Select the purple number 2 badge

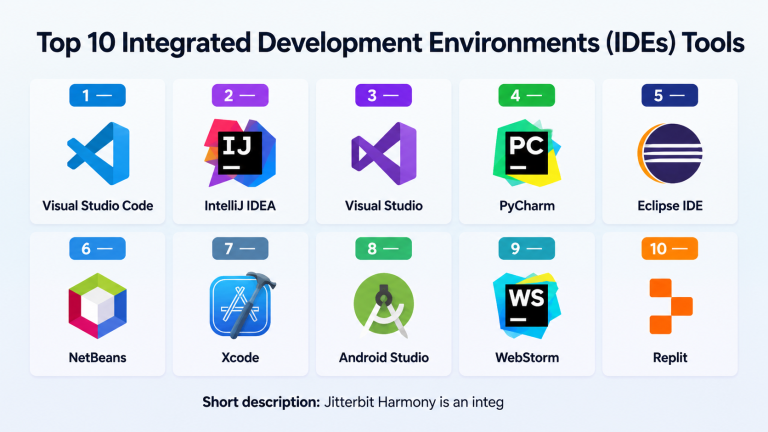click(240, 96)
